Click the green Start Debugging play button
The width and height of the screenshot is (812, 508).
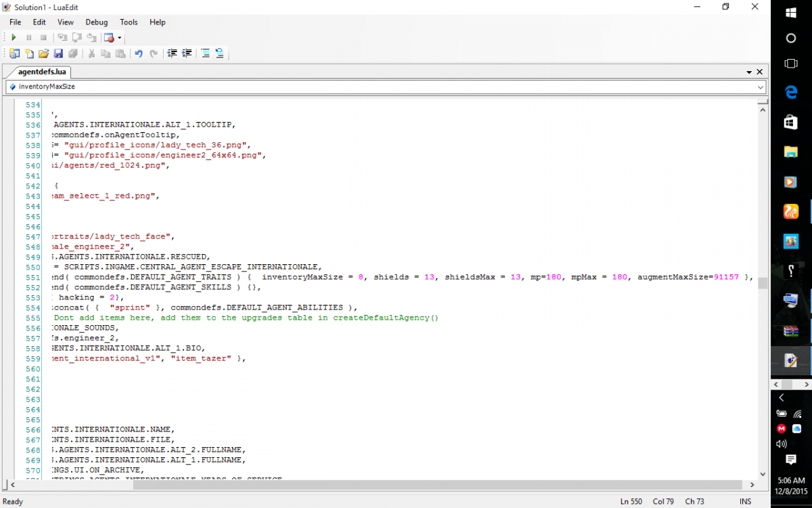14,38
